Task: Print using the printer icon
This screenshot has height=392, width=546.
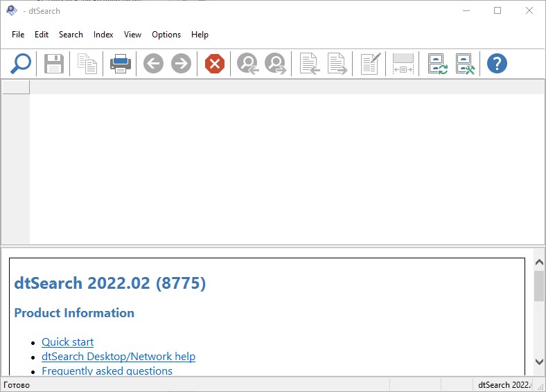Action: 121,64
